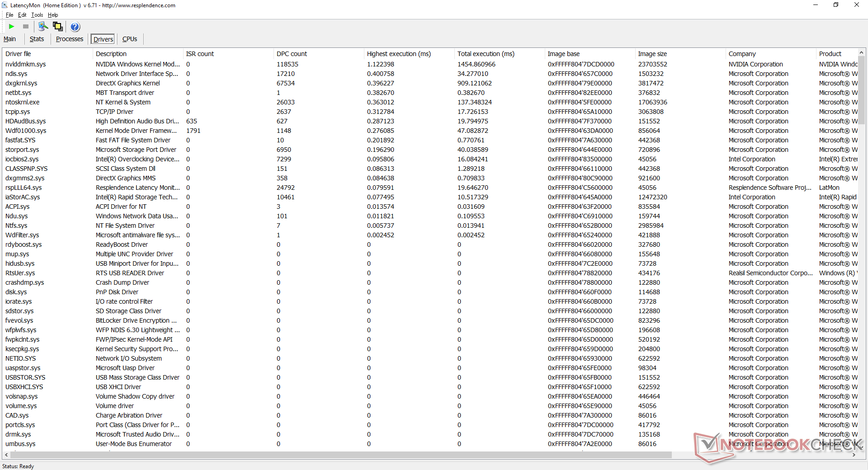The width and height of the screenshot is (868, 470).
Task: Click the LatencyMon title bar app icon
Action: [x=5, y=5]
